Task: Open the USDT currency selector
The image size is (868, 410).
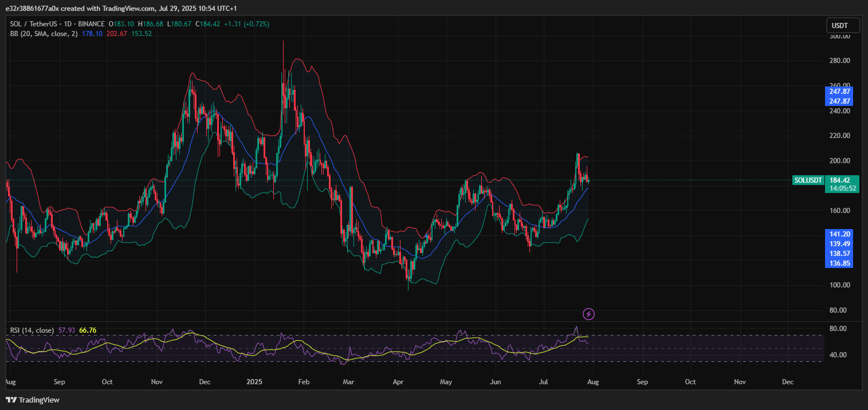Action: pos(843,25)
